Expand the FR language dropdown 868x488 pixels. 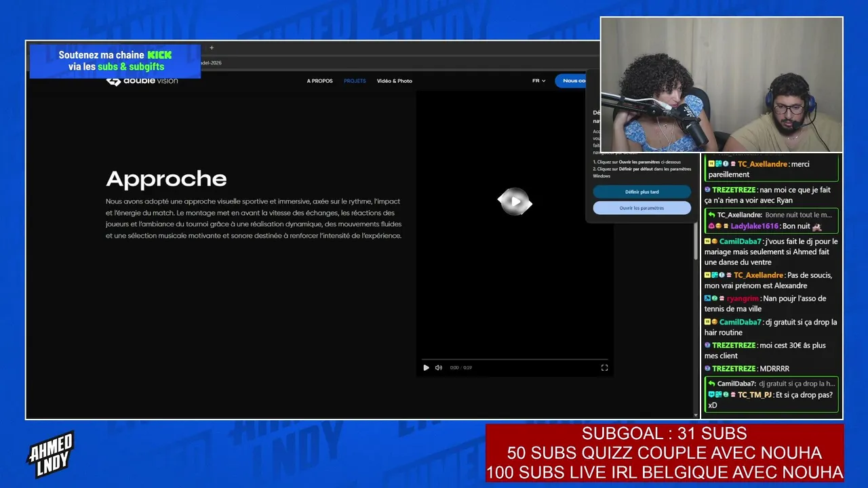(x=538, y=81)
